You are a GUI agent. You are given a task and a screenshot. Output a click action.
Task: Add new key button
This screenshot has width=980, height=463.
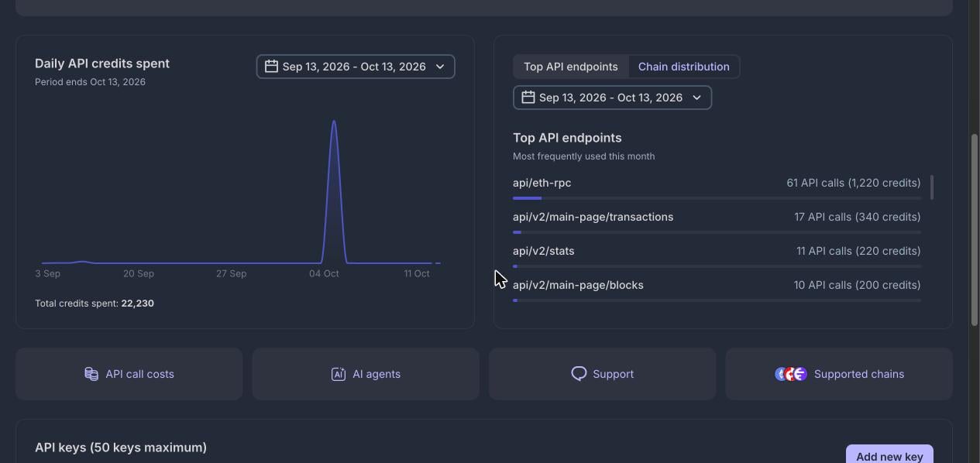(889, 454)
